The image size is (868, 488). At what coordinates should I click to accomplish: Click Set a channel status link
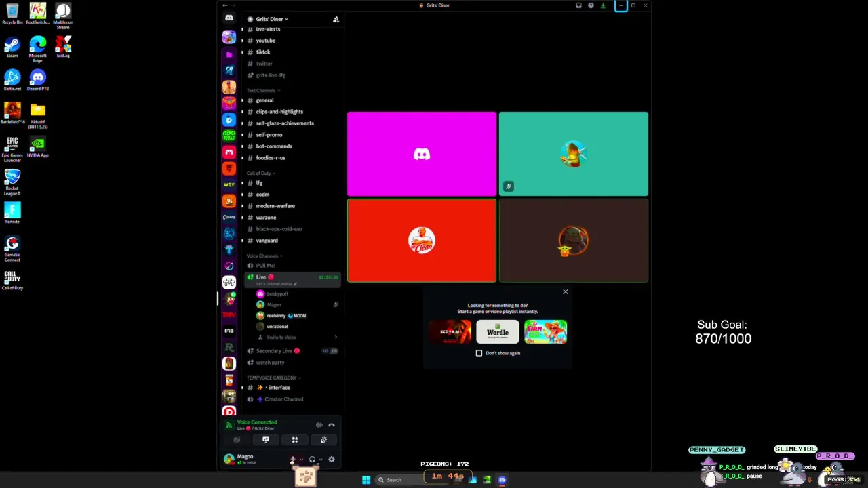click(x=275, y=284)
